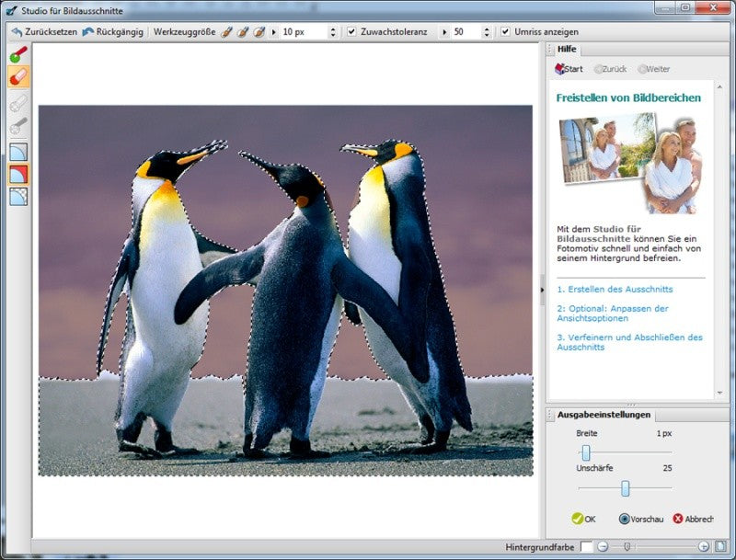The image size is (736, 560).
Task: Switch to checkerboard transparency view mode icon
Action: 18,197
